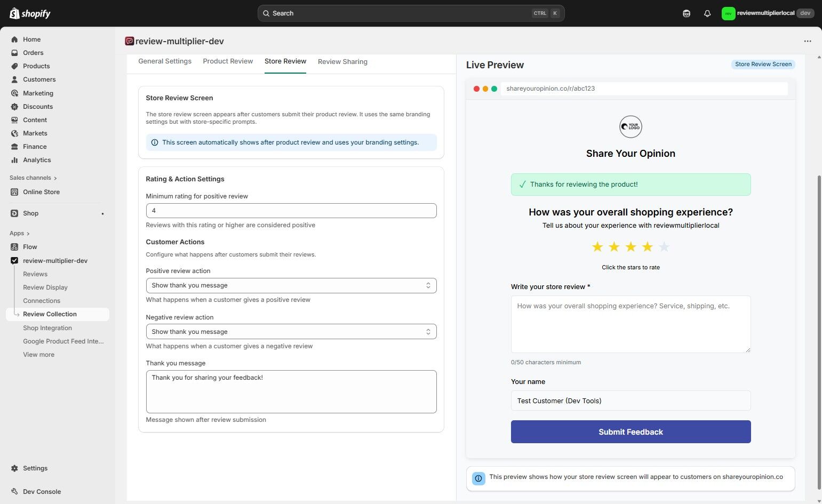The height and width of the screenshot is (504, 822).
Task: Open Dev Console wrench icon
Action: [x=14, y=492]
